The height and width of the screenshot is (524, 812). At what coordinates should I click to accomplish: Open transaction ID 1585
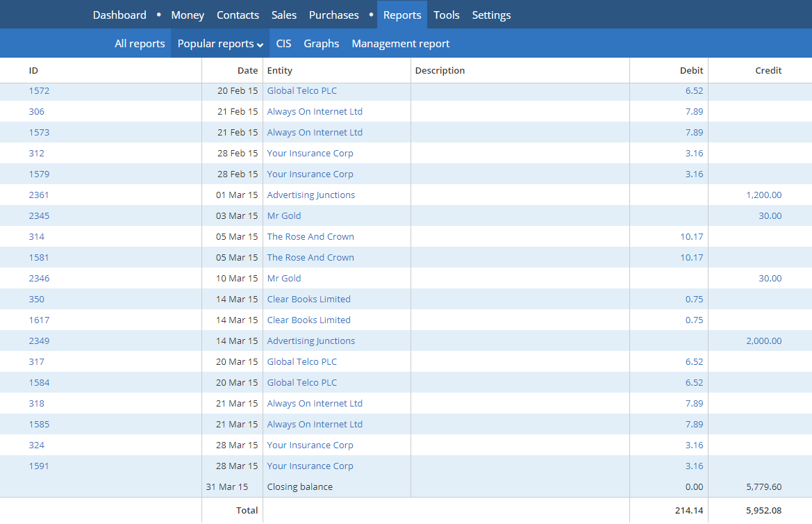[x=39, y=424]
